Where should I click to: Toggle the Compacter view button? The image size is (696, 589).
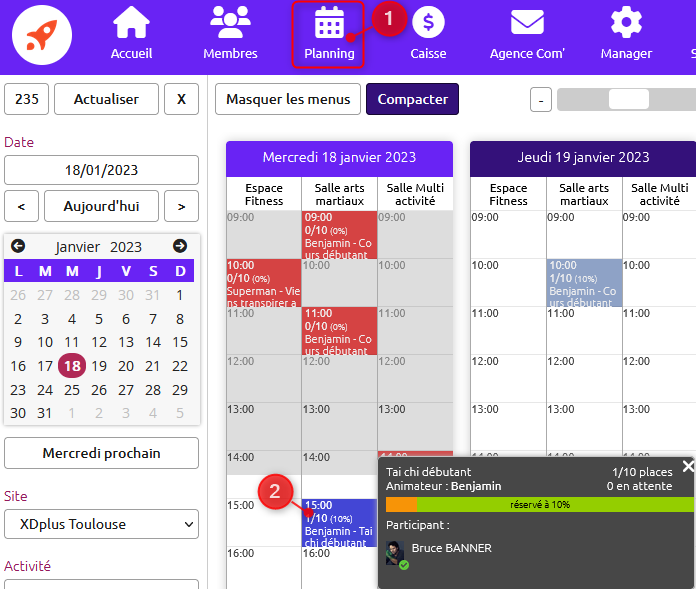click(x=412, y=99)
